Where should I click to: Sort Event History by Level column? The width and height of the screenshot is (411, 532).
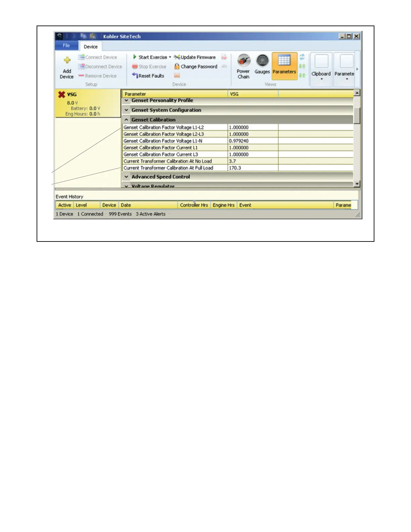87,205
